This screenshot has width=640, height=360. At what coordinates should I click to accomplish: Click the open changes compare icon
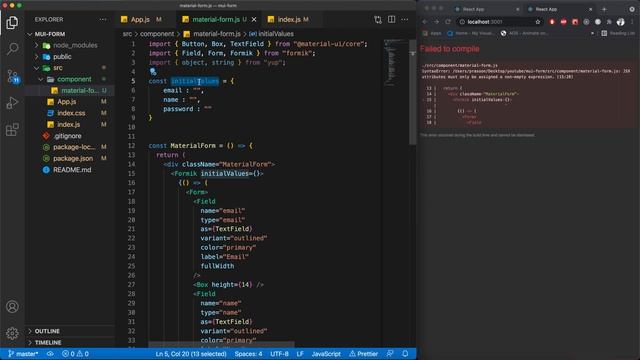pyautogui.click(x=378, y=19)
